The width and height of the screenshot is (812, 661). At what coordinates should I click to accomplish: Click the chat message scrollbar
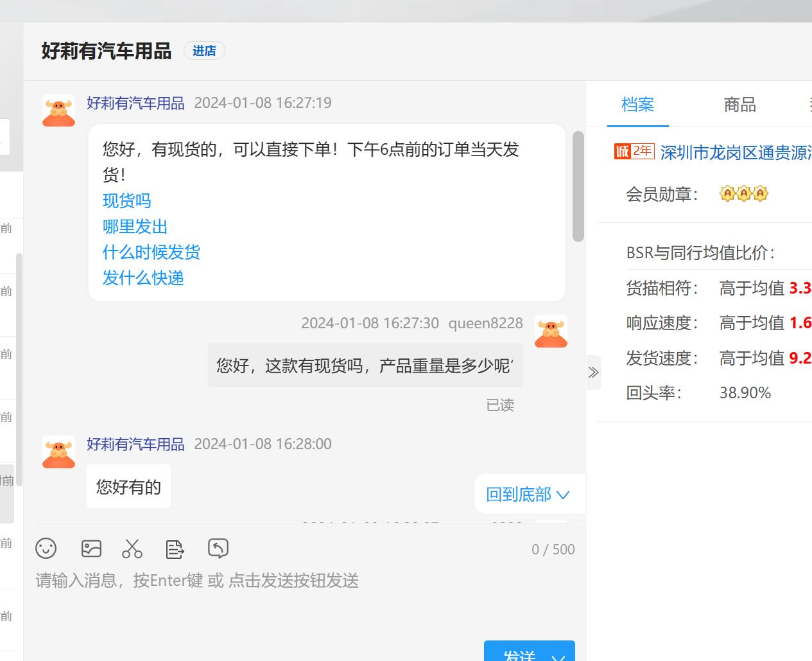tap(578, 186)
